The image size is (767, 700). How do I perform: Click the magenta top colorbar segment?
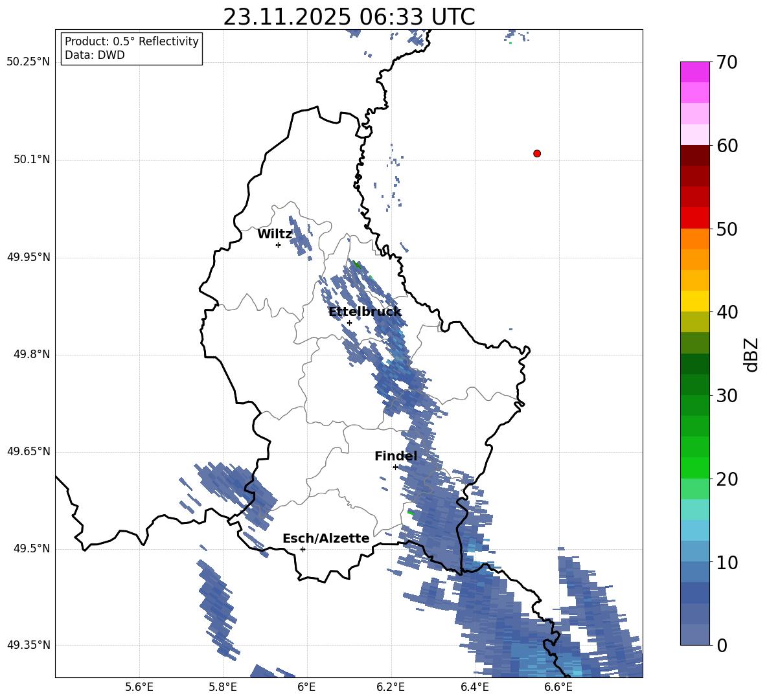coord(694,72)
